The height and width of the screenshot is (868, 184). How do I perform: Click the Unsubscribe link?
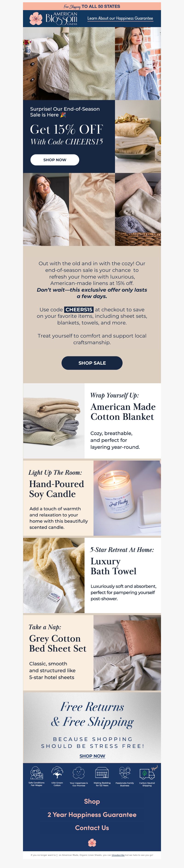tap(118, 855)
